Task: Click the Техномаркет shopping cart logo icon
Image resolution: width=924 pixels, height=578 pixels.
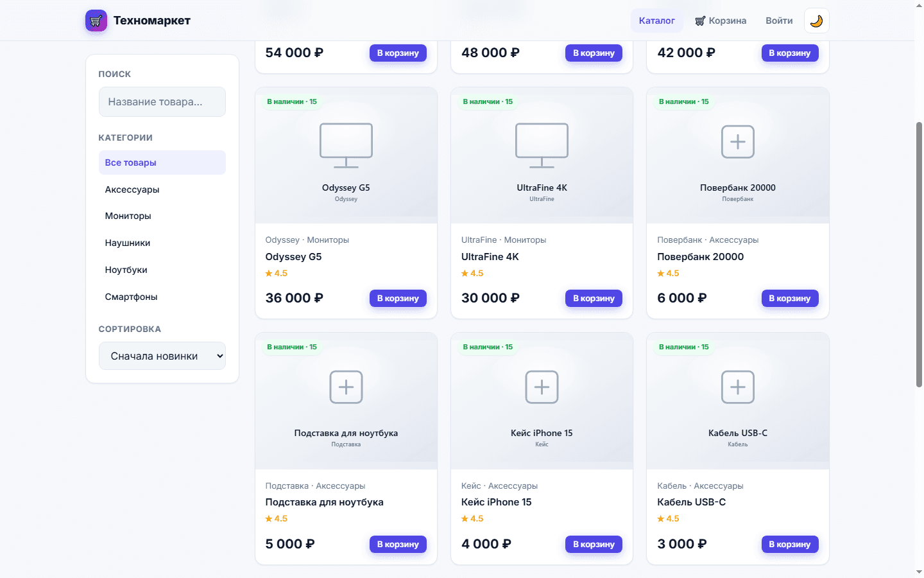Action: [96, 21]
